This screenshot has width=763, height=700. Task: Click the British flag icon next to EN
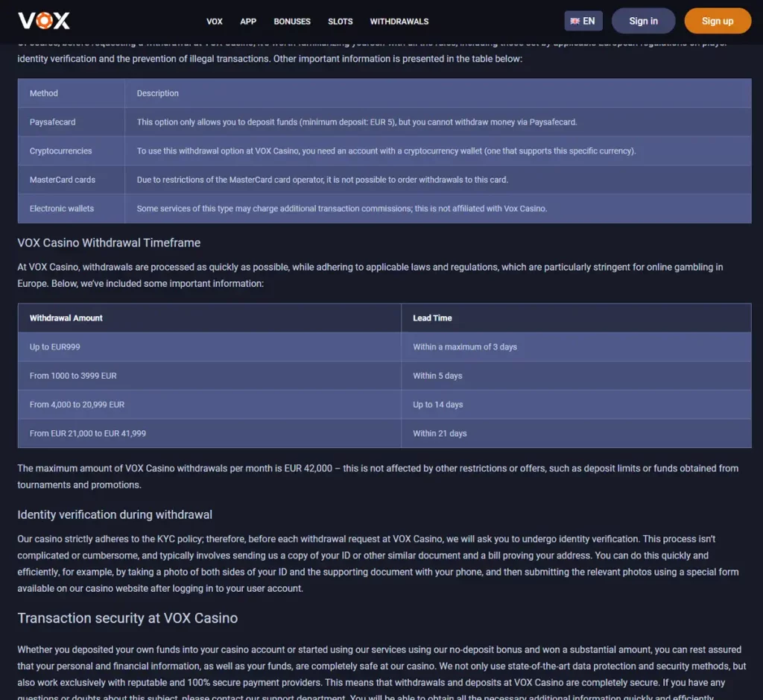574,21
